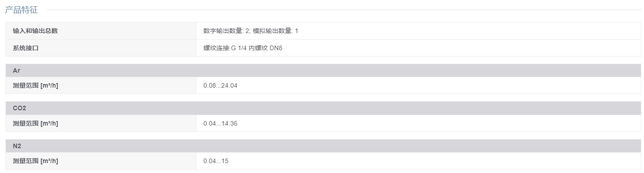Select the 测量范围 label under Ar
The width and height of the screenshot is (644, 173).
click(35, 85)
